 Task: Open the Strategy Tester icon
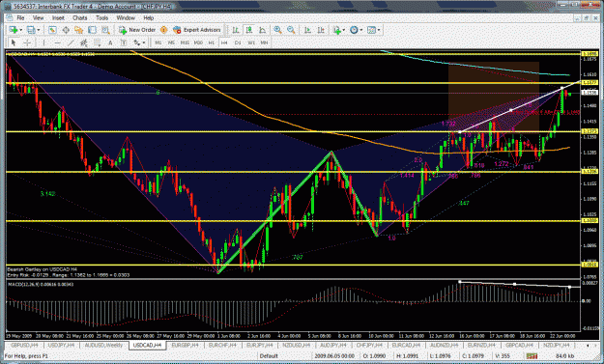pos(105,30)
